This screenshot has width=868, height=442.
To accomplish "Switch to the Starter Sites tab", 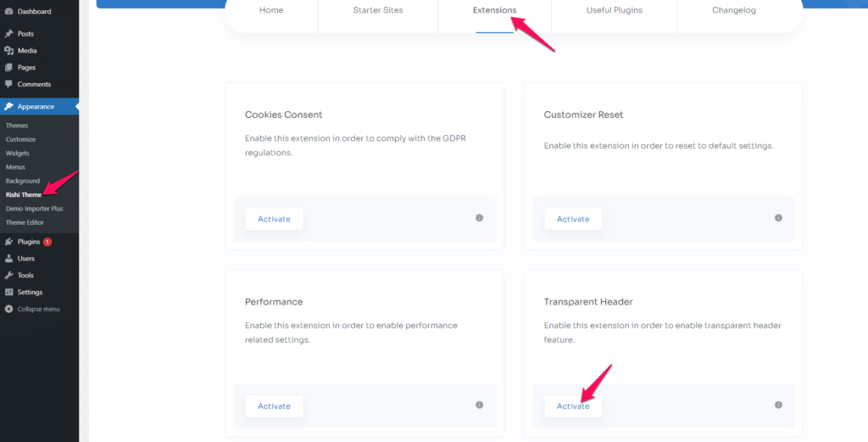I will [x=378, y=10].
